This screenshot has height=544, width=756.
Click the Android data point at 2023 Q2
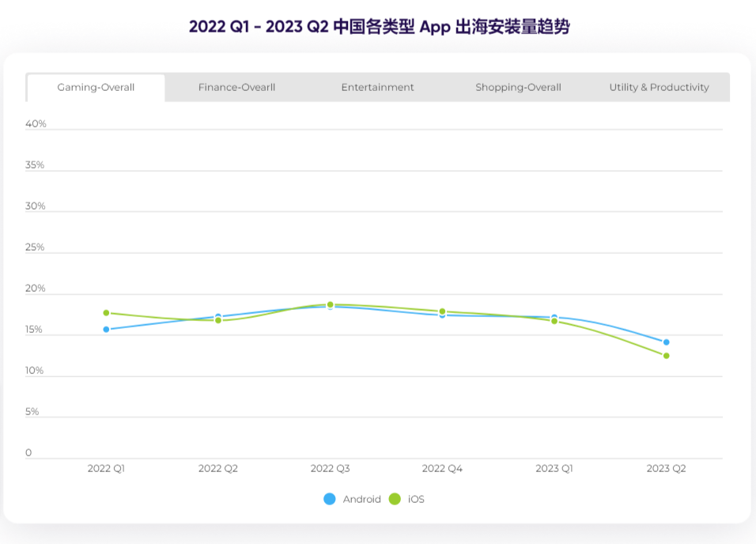point(667,342)
